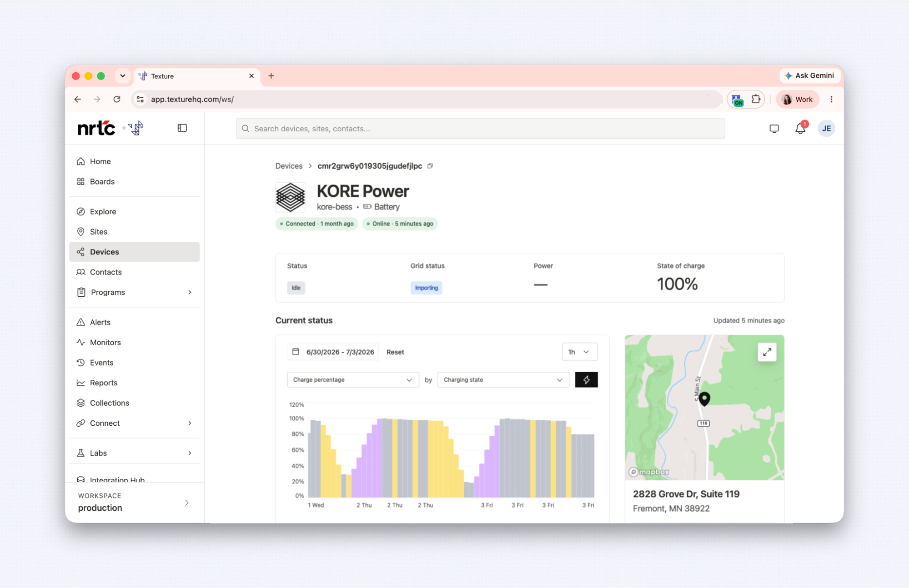
Task: Select Devices in the sidebar
Action: coord(134,252)
